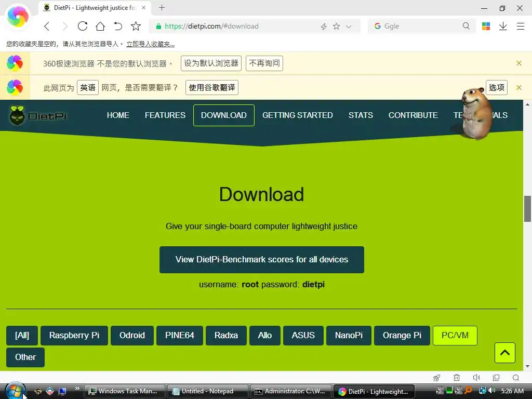Filter devices by ASUS
This screenshot has height=399, width=532.
tap(303, 336)
